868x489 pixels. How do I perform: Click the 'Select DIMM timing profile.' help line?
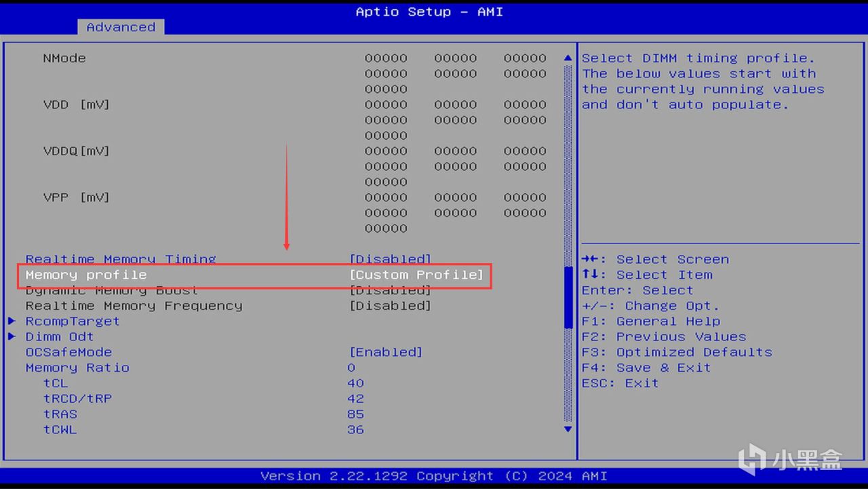698,58
